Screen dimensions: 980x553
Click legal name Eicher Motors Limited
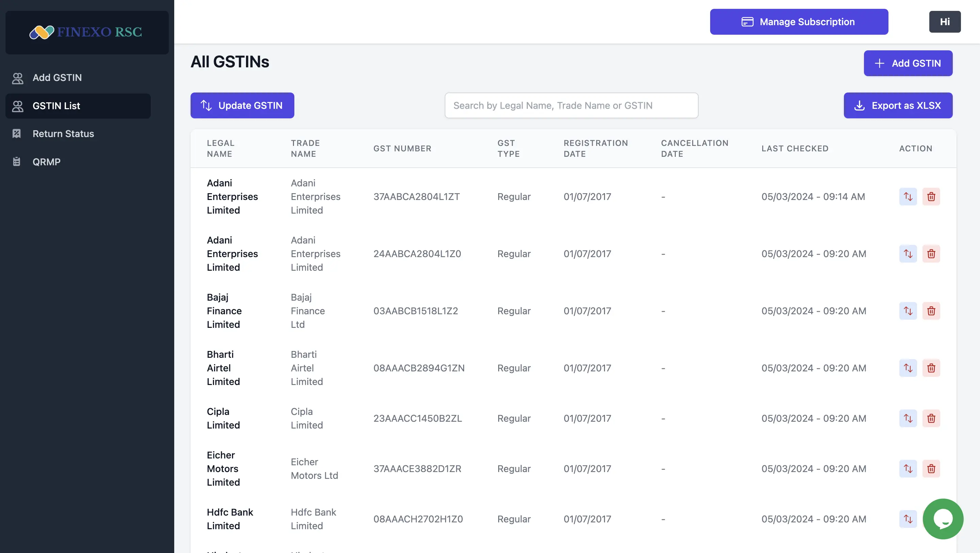[223, 469]
